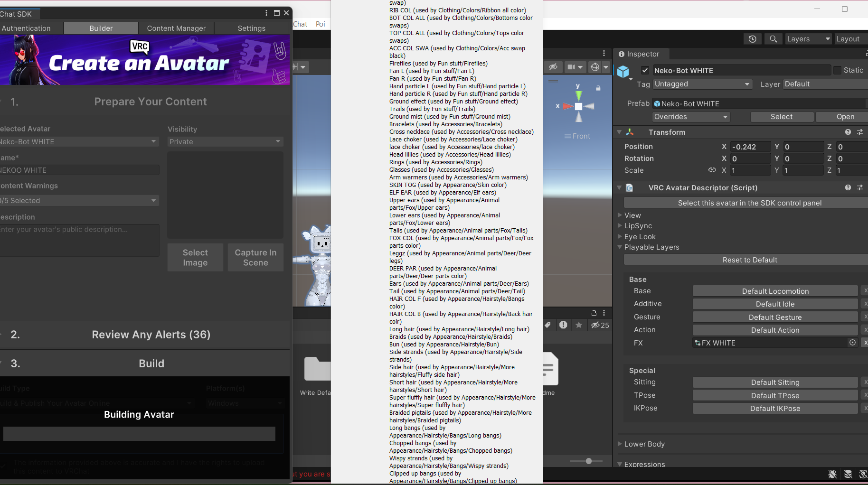Image resolution: width=868 pixels, height=485 pixels.
Task: Open the Content Manager tab
Action: click(176, 28)
